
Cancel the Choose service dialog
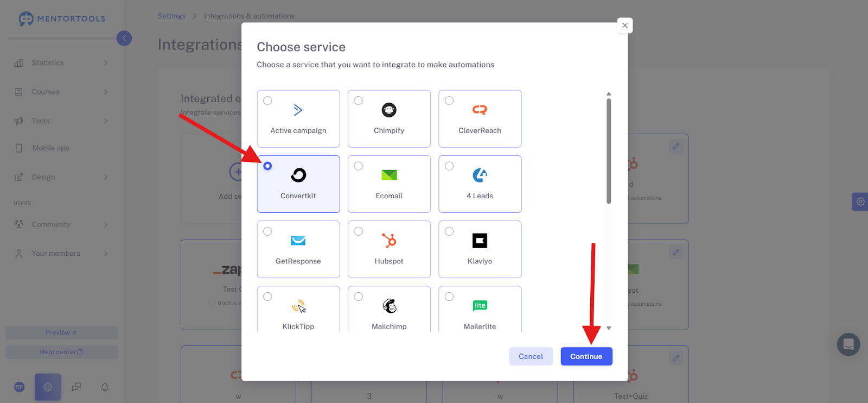tap(531, 356)
